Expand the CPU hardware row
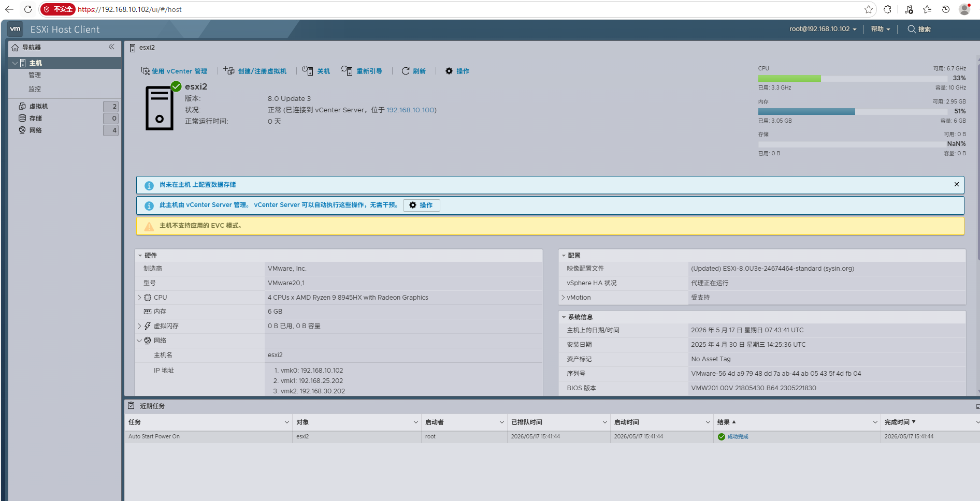 (139, 298)
